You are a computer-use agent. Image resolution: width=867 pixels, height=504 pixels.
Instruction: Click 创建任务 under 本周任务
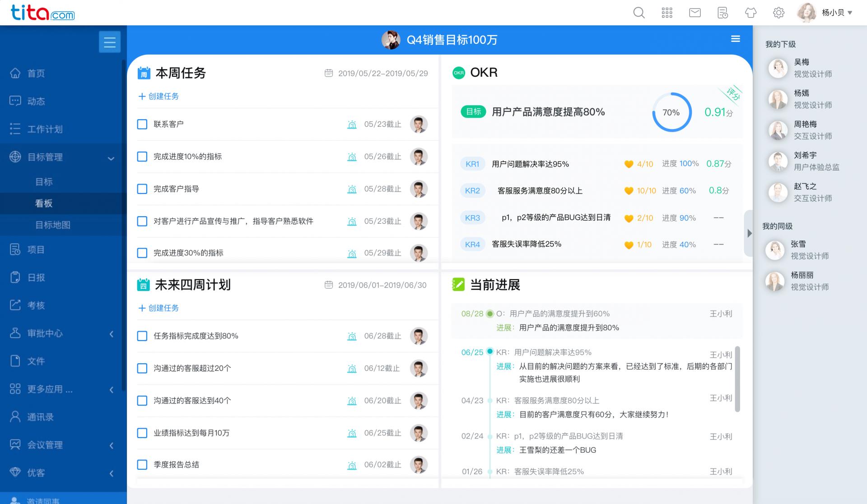(158, 96)
